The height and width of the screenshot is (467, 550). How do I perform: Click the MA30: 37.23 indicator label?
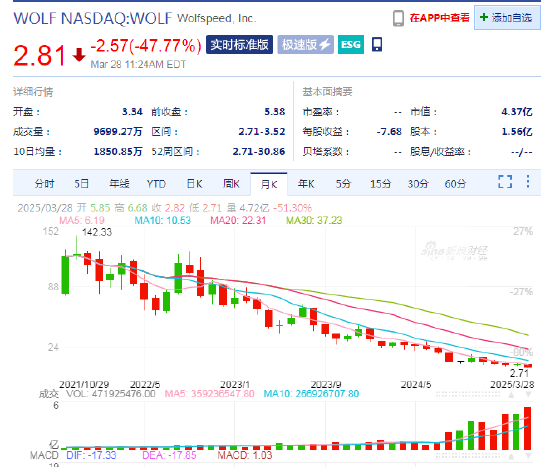pos(314,220)
